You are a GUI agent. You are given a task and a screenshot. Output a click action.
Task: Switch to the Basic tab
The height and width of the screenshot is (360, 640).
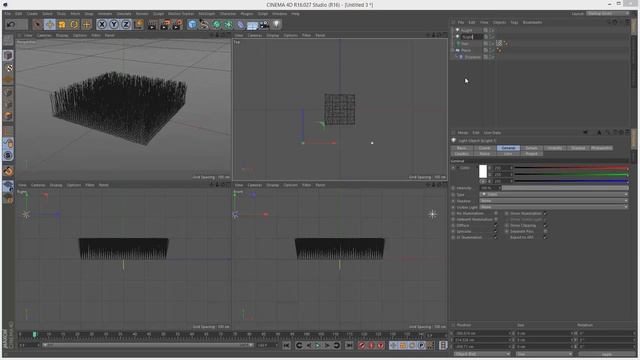[462, 148]
